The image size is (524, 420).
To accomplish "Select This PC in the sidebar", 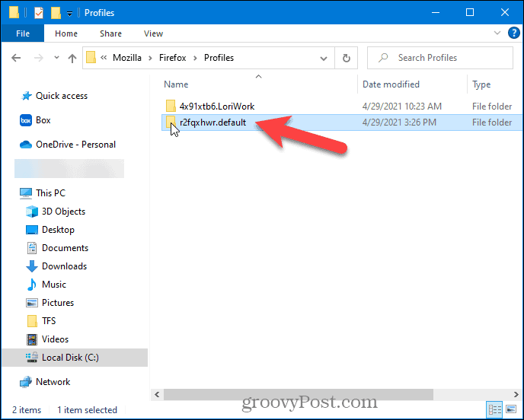I will click(x=50, y=193).
